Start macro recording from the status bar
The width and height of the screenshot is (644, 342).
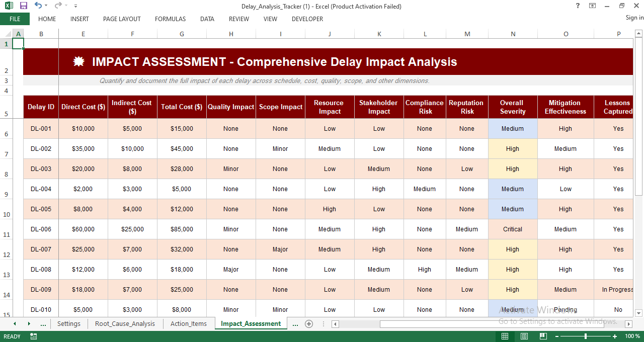click(33, 336)
